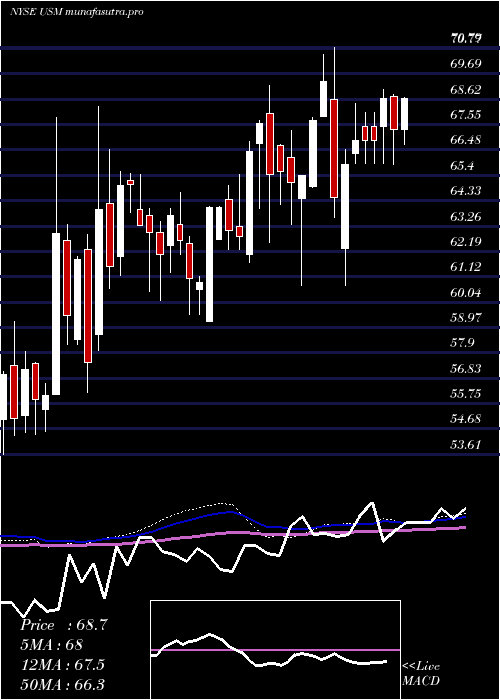Click the 60.04 price axis label
The height and width of the screenshot is (700, 500).
[x=466, y=293]
